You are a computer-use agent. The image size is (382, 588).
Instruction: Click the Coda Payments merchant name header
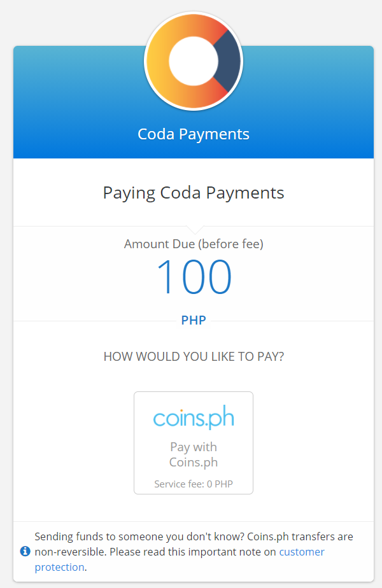pyautogui.click(x=194, y=134)
